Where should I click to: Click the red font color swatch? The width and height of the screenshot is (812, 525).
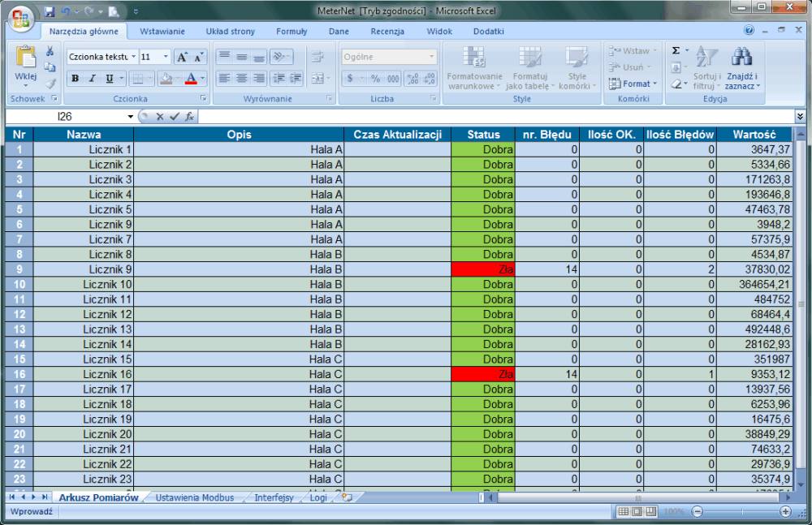(x=191, y=79)
